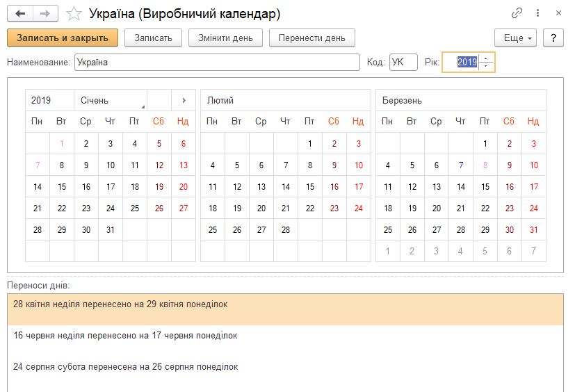
Task: Select February 1 in Лютий
Action: pos(310,143)
